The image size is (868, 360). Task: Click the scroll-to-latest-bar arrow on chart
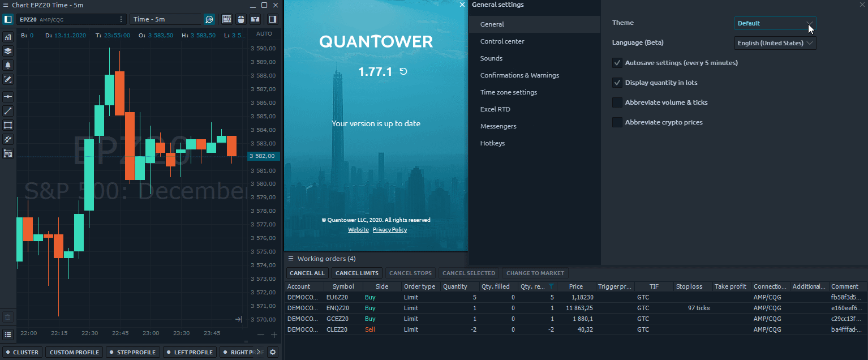coord(239,320)
